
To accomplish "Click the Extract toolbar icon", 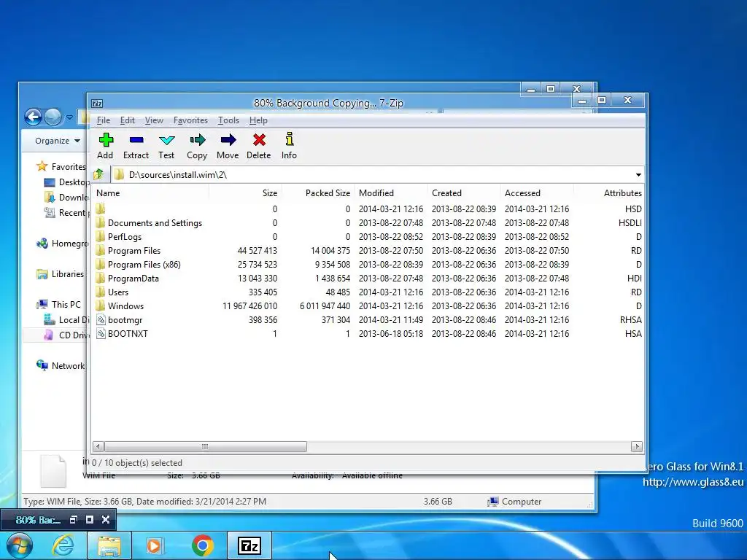I will tap(136, 139).
